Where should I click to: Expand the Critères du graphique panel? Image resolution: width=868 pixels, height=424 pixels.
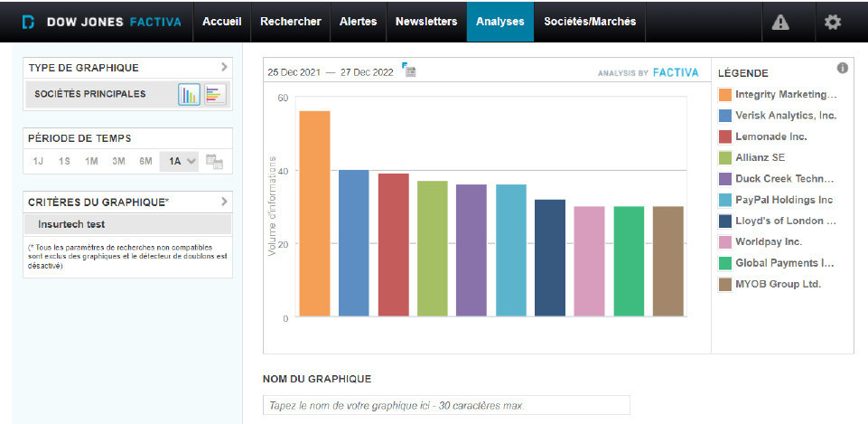pyautogui.click(x=224, y=201)
